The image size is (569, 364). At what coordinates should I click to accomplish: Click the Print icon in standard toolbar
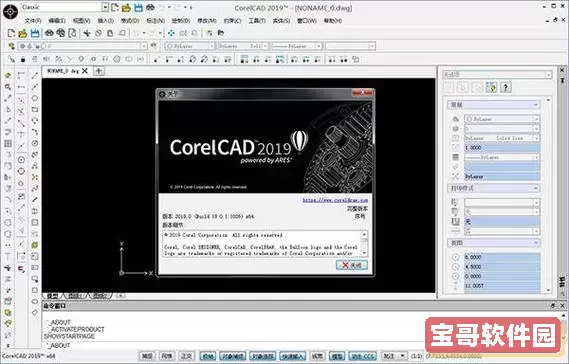[x=49, y=33]
